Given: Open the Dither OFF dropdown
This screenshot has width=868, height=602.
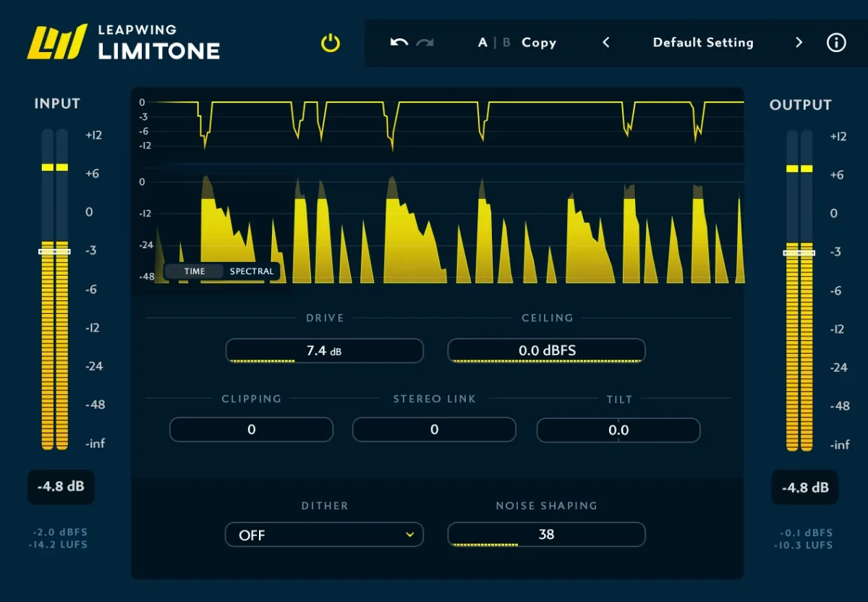Looking at the screenshot, I should (x=324, y=535).
